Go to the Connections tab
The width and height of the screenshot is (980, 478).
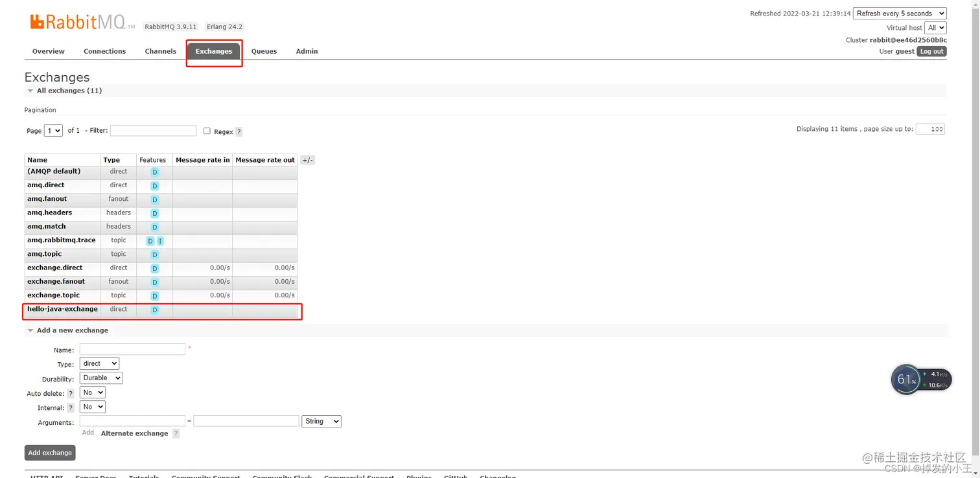click(x=105, y=51)
